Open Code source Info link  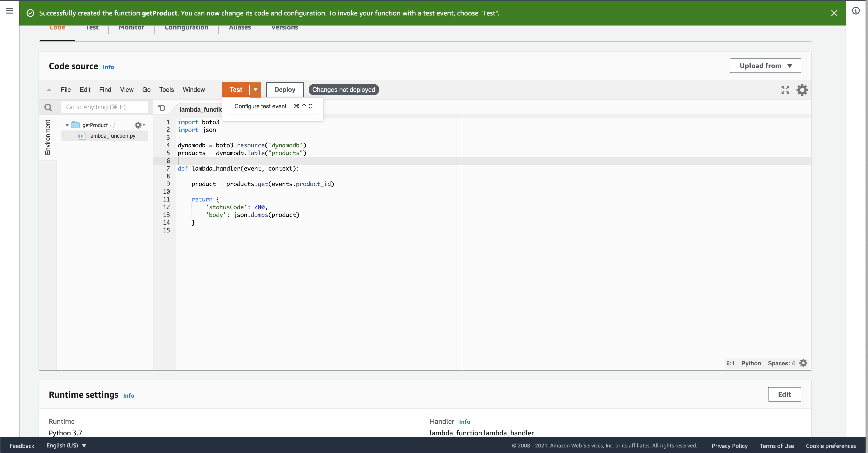[x=108, y=67]
